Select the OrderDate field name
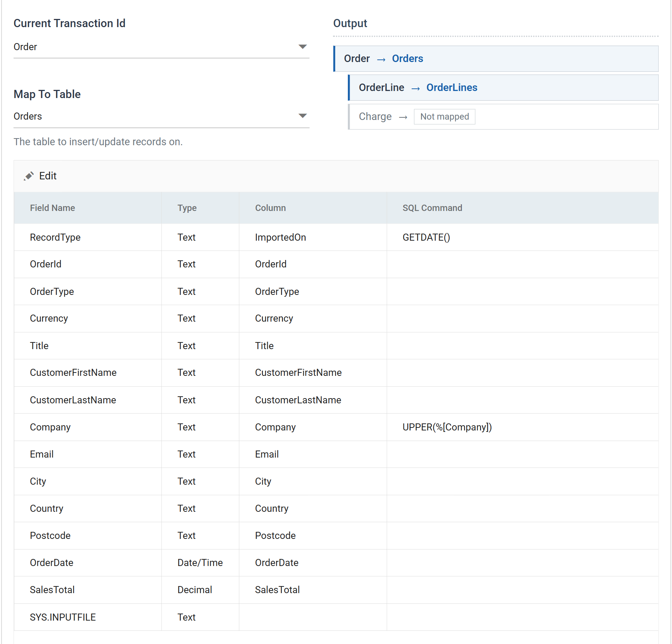This screenshot has height=644, width=672. pos(52,563)
